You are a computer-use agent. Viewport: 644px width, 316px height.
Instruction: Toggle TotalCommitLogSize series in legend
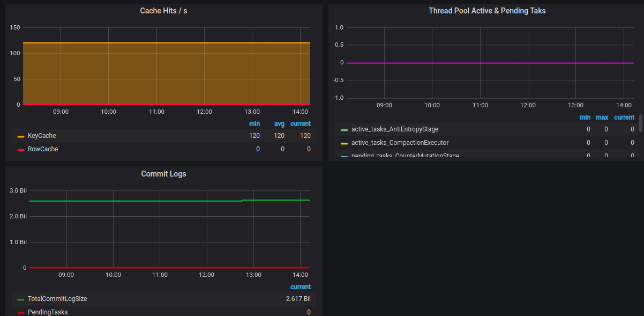(x=57, y=299)
